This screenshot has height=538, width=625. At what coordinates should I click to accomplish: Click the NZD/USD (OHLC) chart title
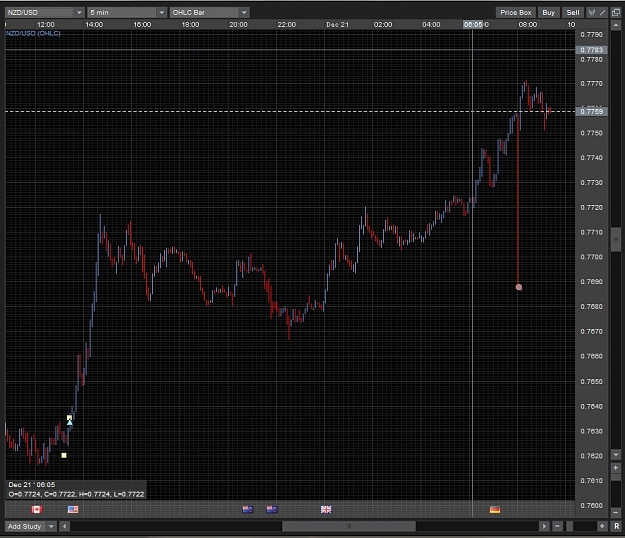[33, 33]
